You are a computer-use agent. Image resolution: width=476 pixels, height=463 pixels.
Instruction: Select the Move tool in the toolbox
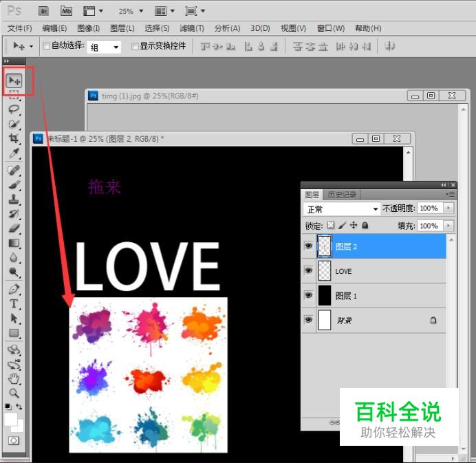14,81
